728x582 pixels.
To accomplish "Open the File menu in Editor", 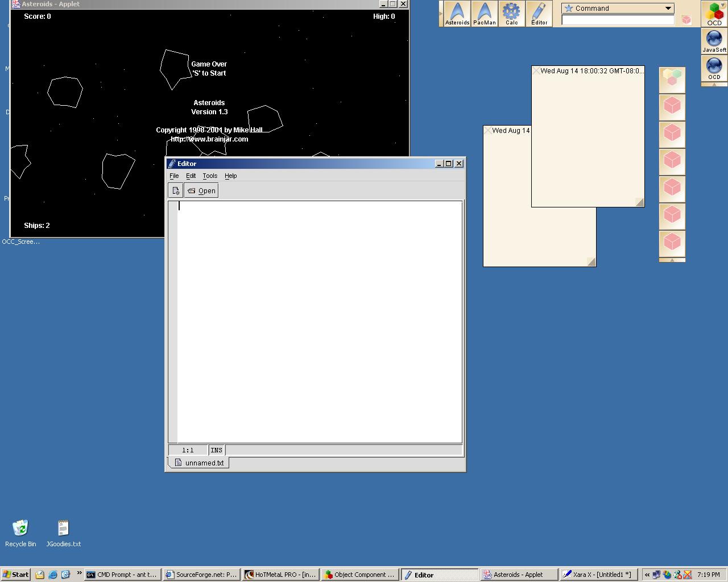I will click(x=174, y=176).
